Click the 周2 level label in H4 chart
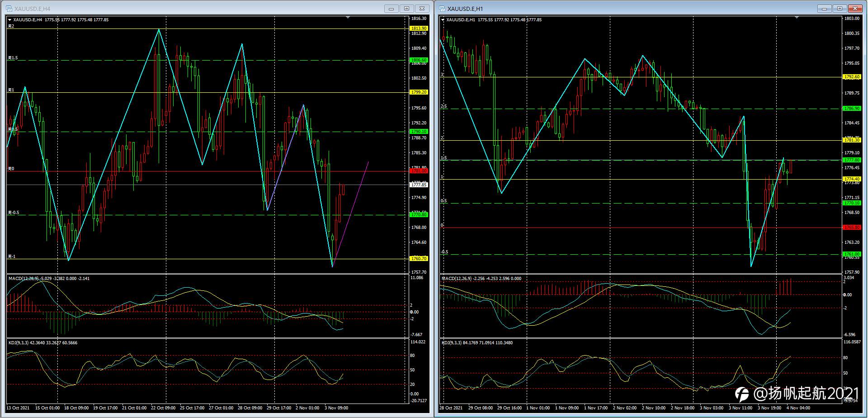The height and width of the screenshot is (418, 868). click(11, 26)
